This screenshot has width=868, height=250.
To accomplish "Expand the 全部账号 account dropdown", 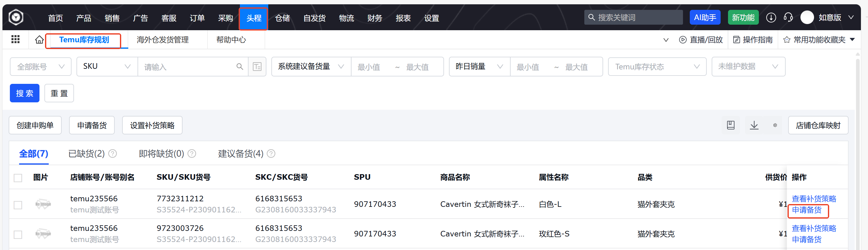I will click(x=40, y=67).
